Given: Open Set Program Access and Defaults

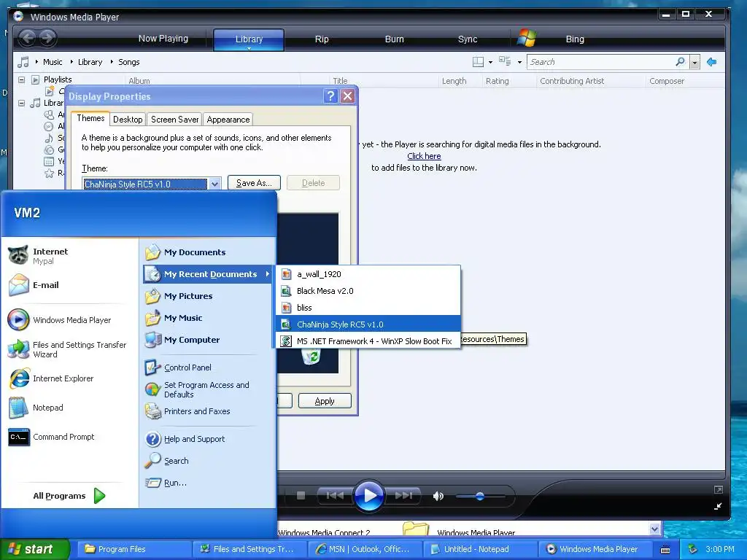Looking at the screenshot, I should (207, 389).
